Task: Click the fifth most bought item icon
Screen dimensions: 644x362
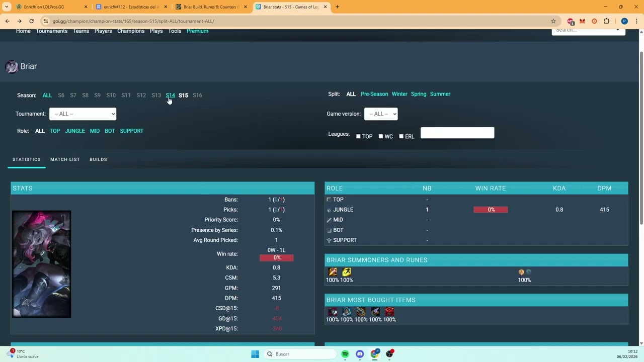Action: click(x=389, y=312)
